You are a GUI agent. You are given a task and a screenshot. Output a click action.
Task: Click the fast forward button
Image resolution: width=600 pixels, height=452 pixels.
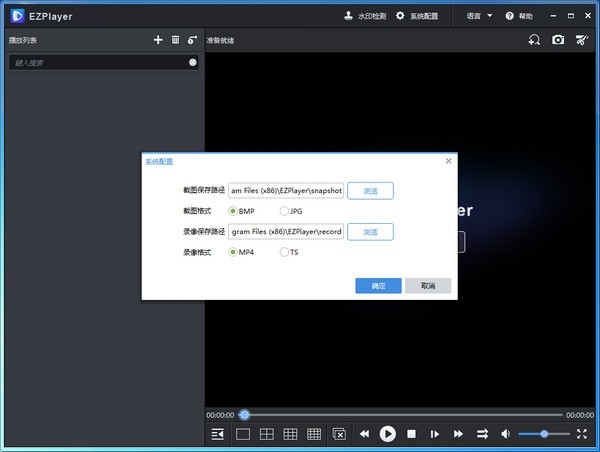click(458, 434)
